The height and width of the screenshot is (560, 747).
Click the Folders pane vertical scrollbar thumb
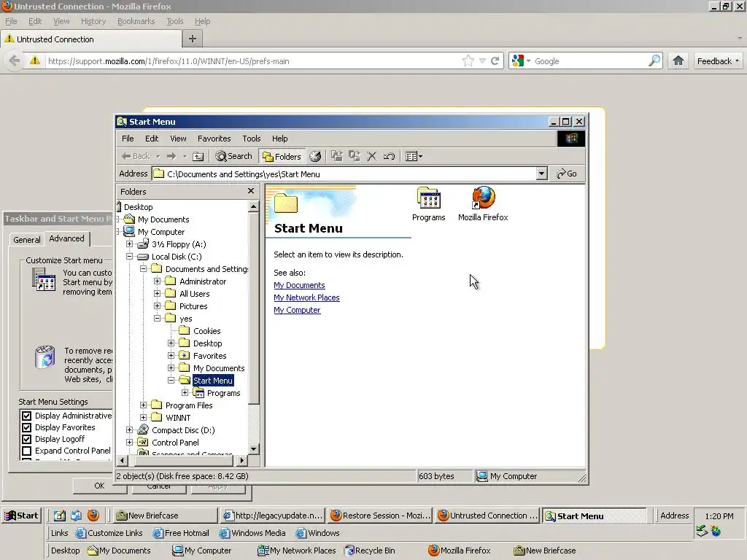[x=253, y=308]
